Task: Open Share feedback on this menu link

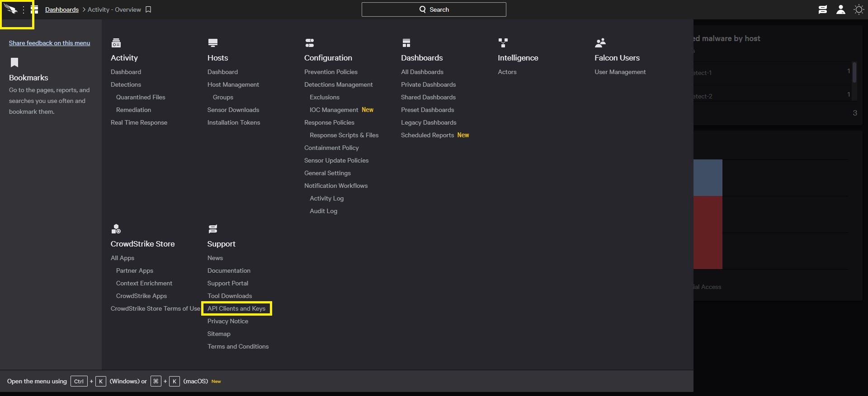Action: click(x=49, y=43)
